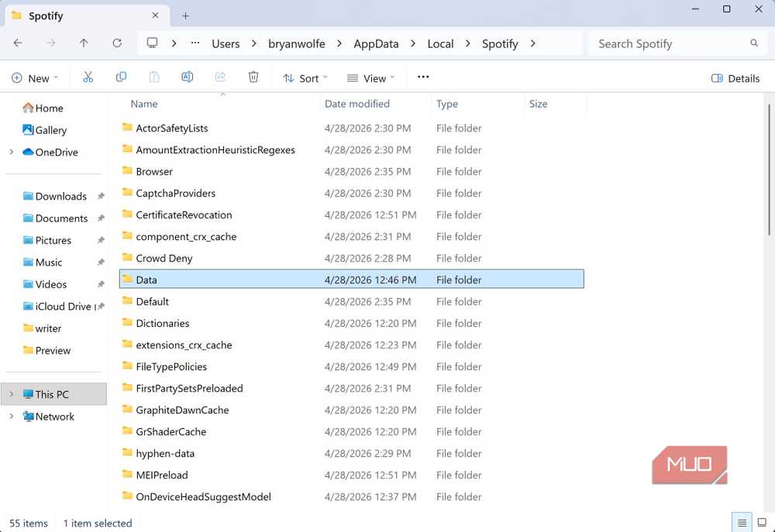Click the chevron after Spotify in path
This screenshot has height=532, width=775.
click(x=533, y=43)
